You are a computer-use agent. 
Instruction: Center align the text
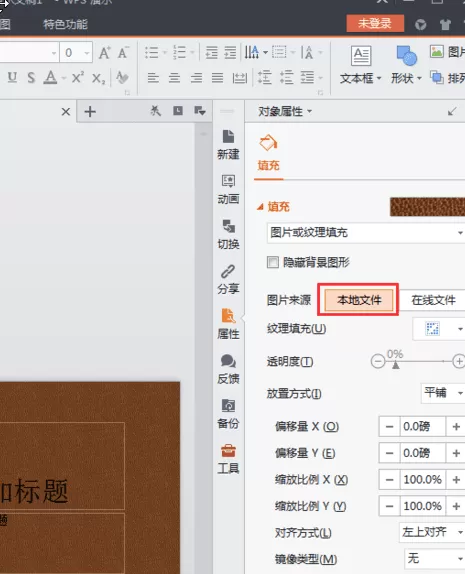coord(174,78)
